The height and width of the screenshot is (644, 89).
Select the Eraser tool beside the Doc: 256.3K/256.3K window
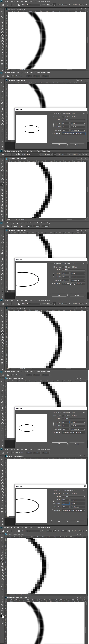pyautogui.click(x=2, y=194)
